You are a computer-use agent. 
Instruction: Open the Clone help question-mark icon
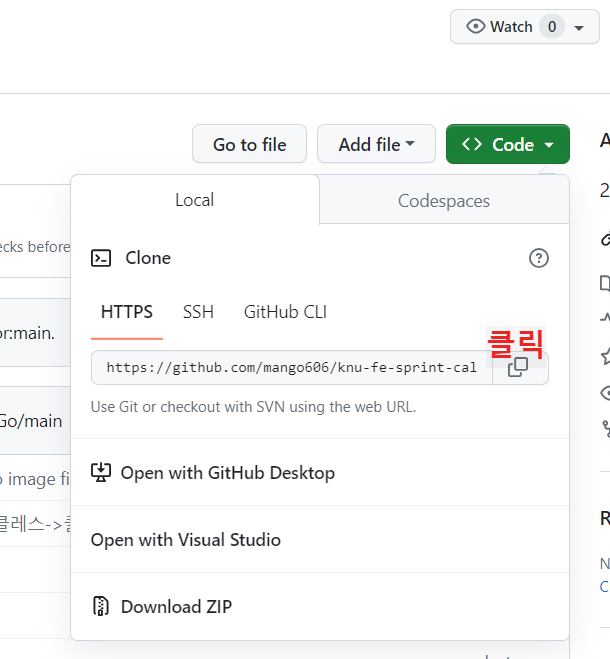[539, 258]
